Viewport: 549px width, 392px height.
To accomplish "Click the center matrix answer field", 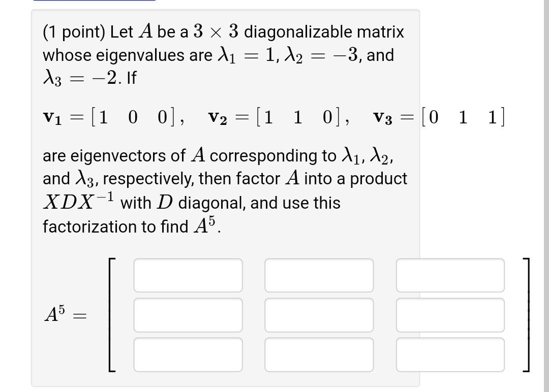I will 319,314.
